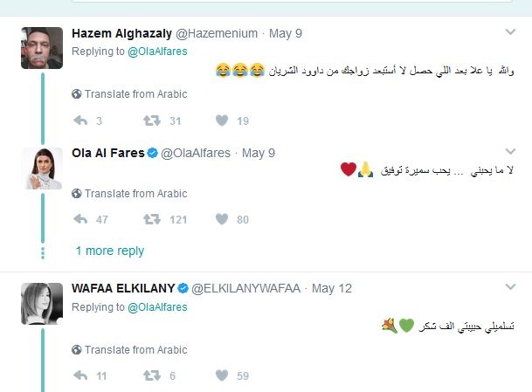Like Ola Al Fares's tweet
The width and height of the screenshot is (532, 392).
(222, 219)
